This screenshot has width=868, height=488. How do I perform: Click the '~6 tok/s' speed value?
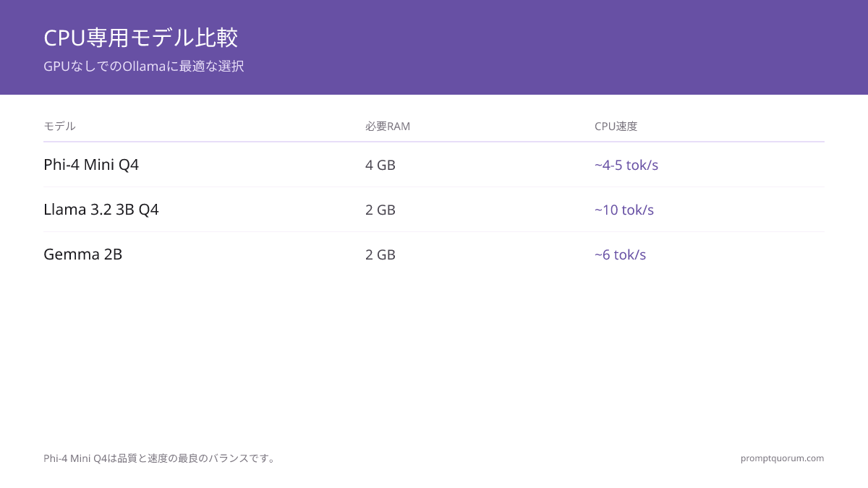pyautogui.click(x=621, y=254)
